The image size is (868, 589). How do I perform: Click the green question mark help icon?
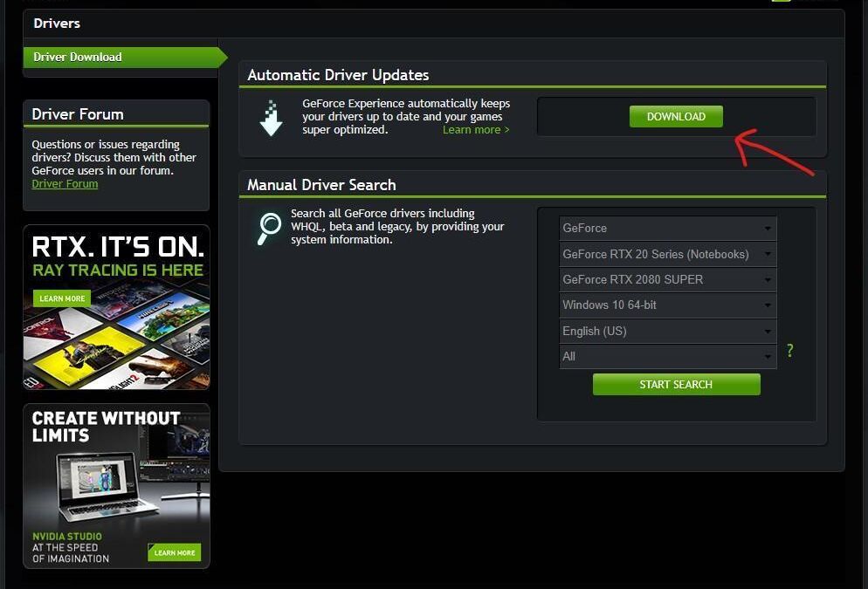point(789,350)
